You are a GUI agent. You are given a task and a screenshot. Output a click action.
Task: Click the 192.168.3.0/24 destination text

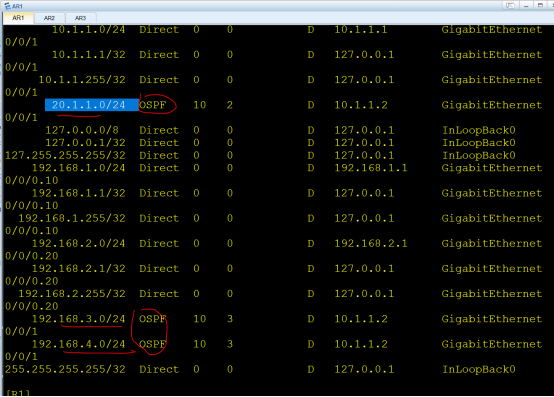[x=78, y=319]
